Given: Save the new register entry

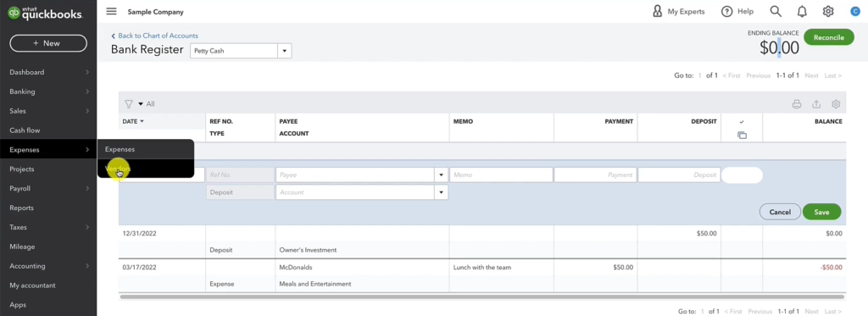Looking at the screenshot, I should point(821,212).
